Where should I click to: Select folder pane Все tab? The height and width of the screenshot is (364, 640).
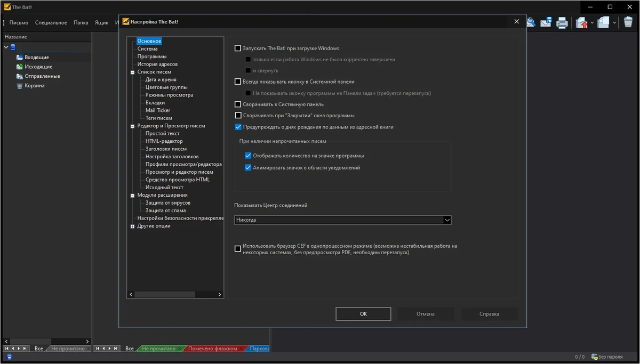(x=39, y=349)
